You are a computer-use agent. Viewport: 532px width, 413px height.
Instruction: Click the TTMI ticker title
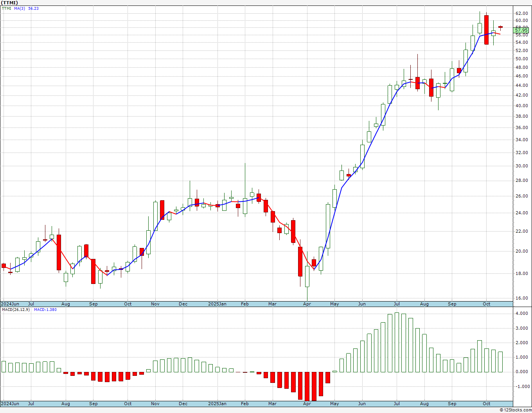click(9, 3)
